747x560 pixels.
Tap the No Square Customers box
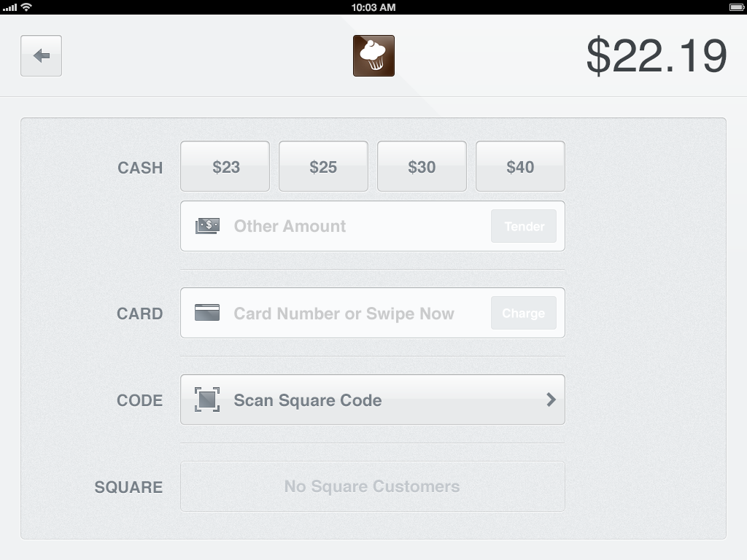pyautogui.click(x=373, y=486)
